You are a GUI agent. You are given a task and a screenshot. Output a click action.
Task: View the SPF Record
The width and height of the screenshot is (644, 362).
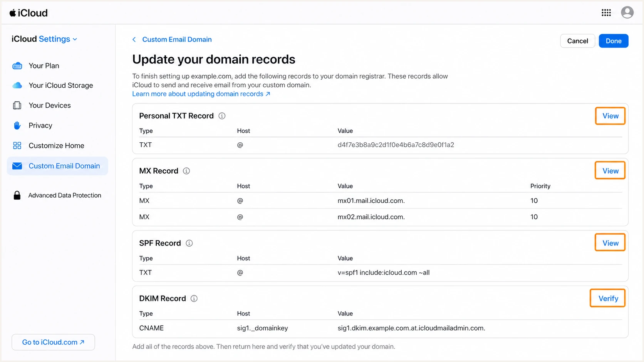(610, 243)
